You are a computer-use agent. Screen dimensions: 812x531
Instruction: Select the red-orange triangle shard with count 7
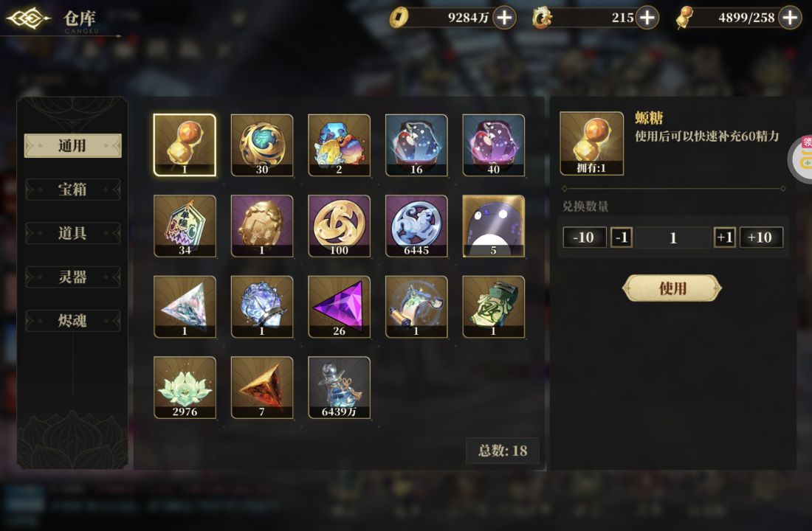coord(262,388)
